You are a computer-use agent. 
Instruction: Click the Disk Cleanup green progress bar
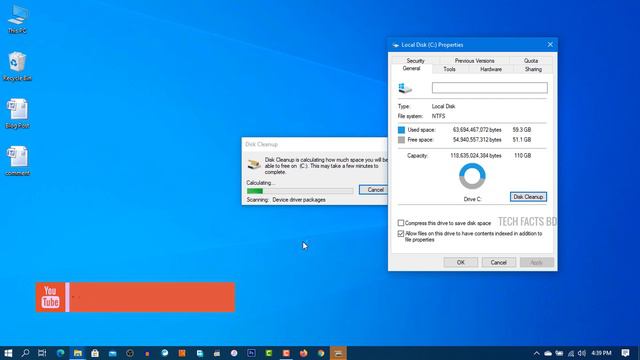pyautogui.click(x=300, y=191)
